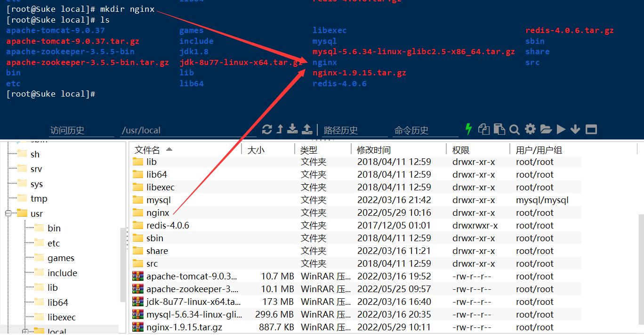Collapse the usr node in directory tree
The image size is (644, 335).
(8, 213)
